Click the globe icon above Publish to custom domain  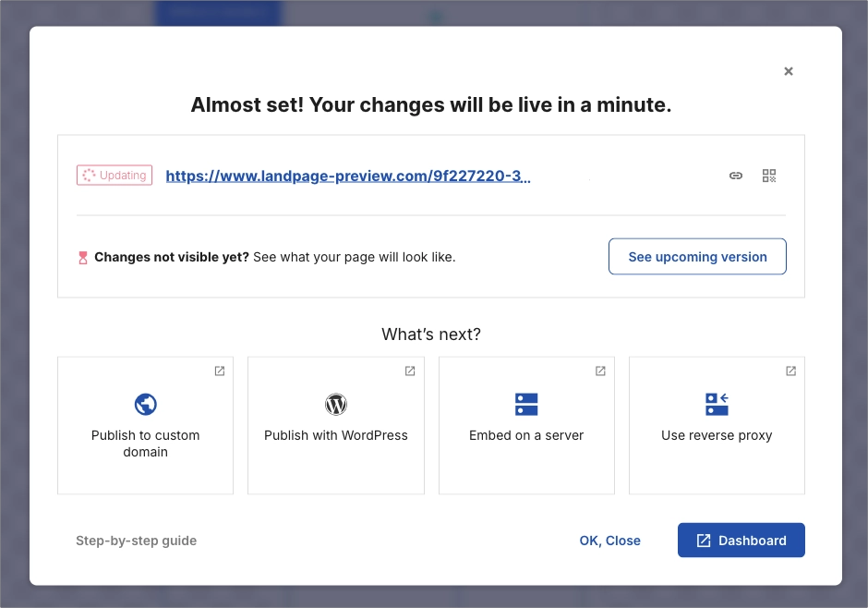coord(145,404)
